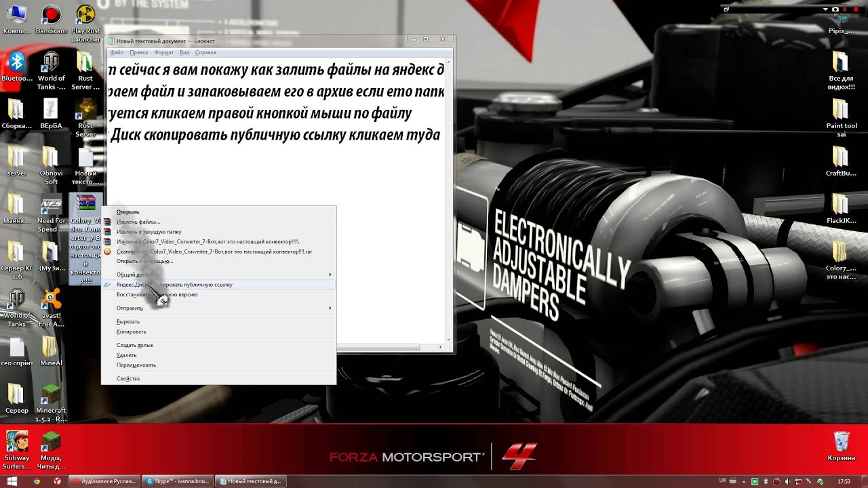
Task: Click the UK language indicator
Action: pyautogui.click(x=723, y=481)
